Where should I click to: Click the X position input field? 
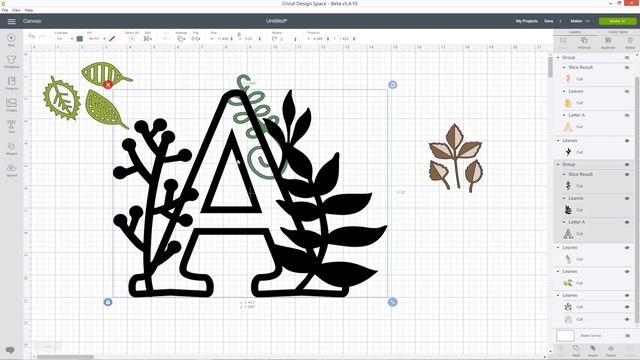coord(318,39)
